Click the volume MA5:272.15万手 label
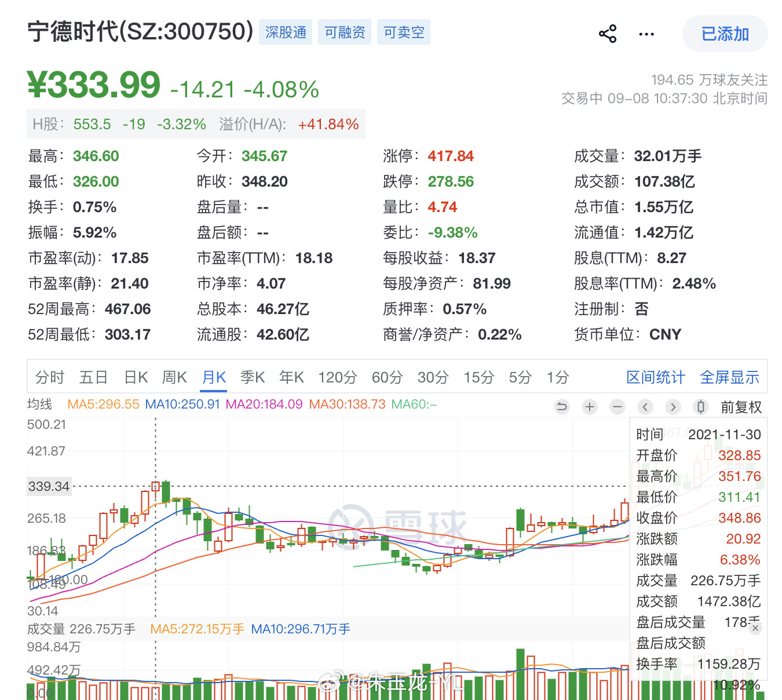The height and width of the screenshot is (700, 782). point(197,629)
